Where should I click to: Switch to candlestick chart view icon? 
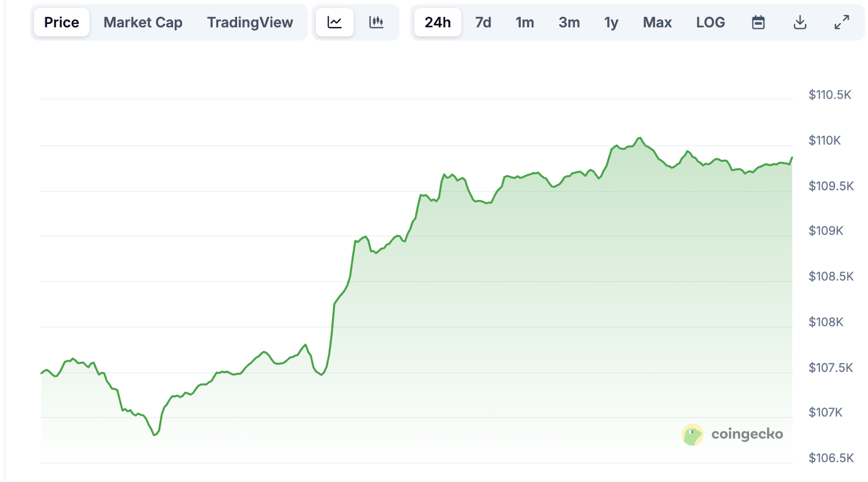376,22
